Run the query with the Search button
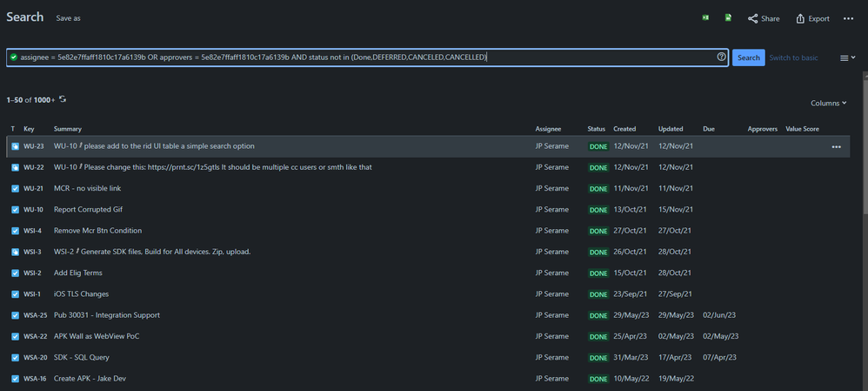The height and width of the screenshot is (391, 868). 749,57
